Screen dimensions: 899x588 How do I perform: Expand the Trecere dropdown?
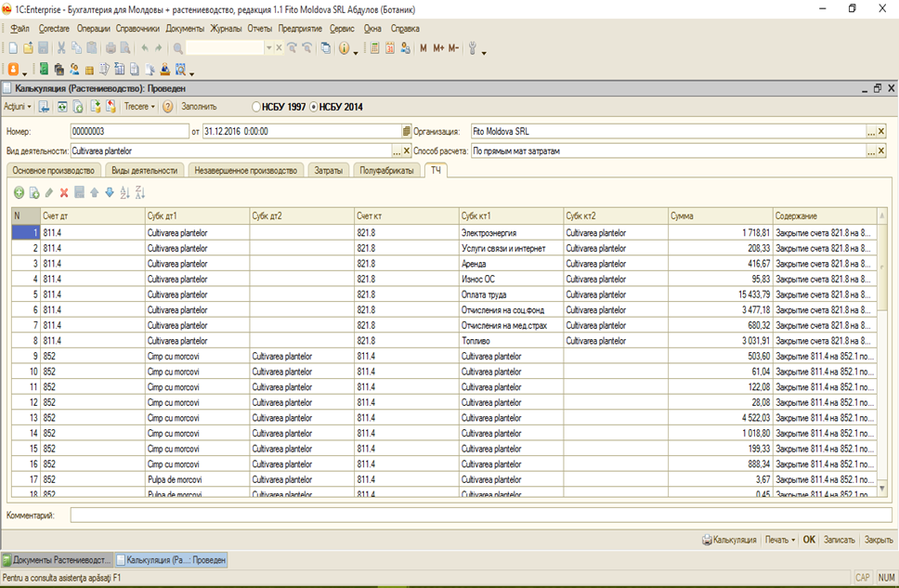[139, 107]
